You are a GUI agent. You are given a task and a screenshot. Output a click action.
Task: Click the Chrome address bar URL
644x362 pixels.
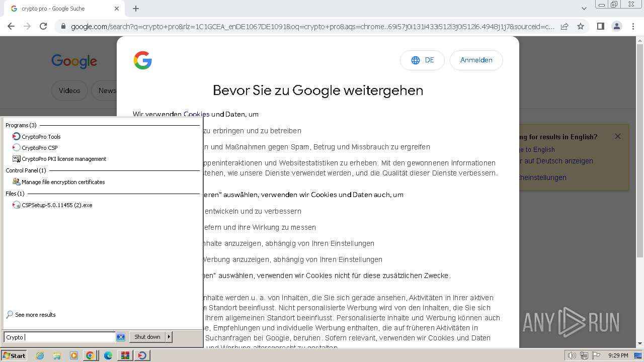point(312,27)
